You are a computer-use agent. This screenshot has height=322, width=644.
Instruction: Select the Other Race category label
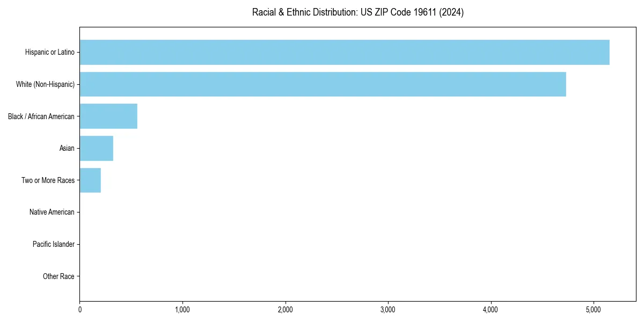pos(58,276)
